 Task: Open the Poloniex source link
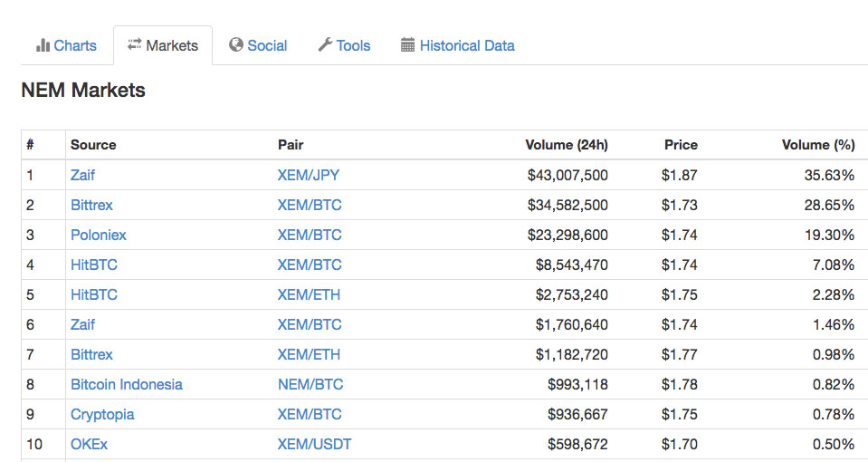tap(99, 235)
